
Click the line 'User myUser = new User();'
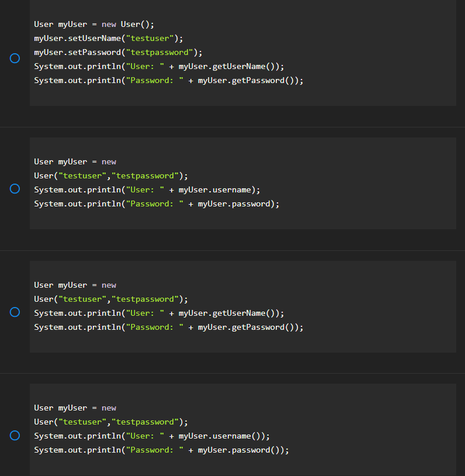pyautogui.click(x=94, y=25)
